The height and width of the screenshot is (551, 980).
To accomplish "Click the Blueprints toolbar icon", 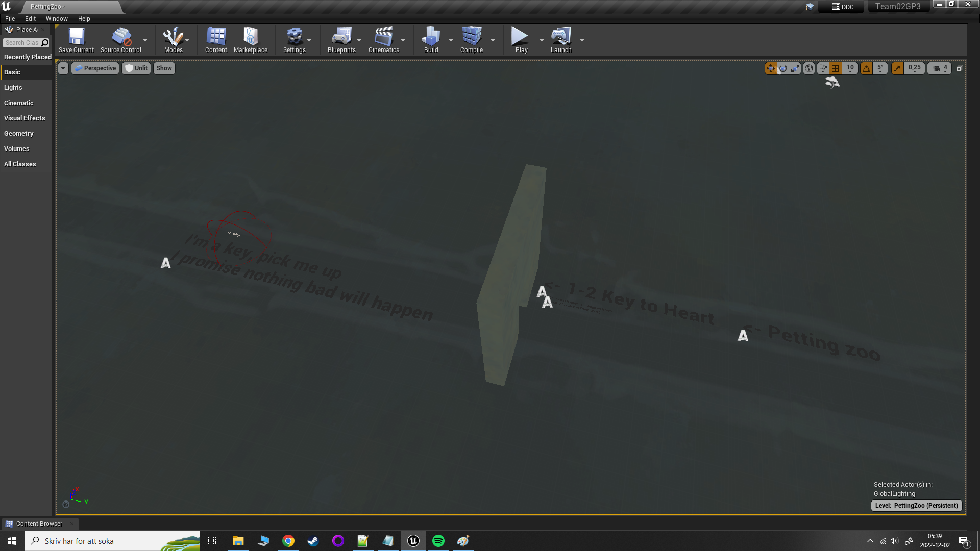I will 341,40.
